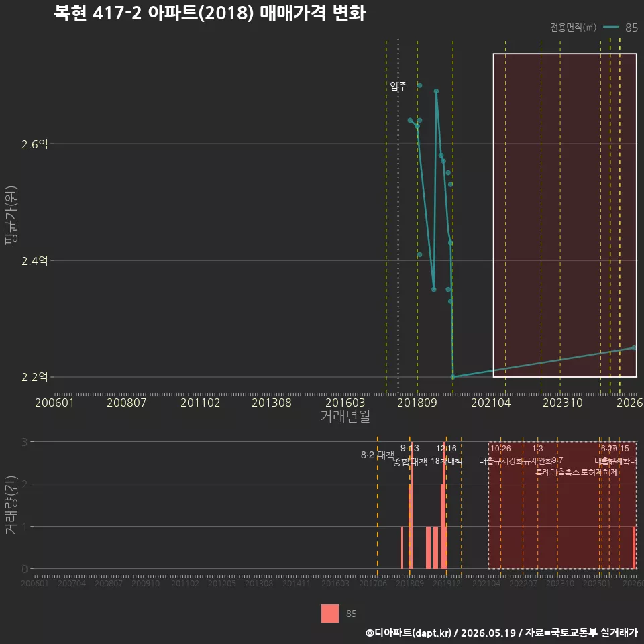Click the salmon 85 swatch in bottom legend
644x644 pixels.
tap(330, 613)
